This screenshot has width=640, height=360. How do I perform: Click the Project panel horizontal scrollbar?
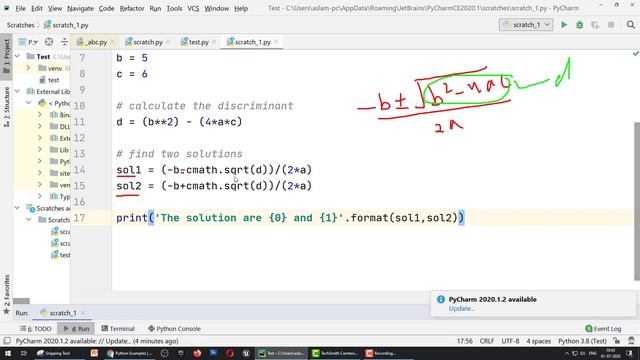point(21,301)
